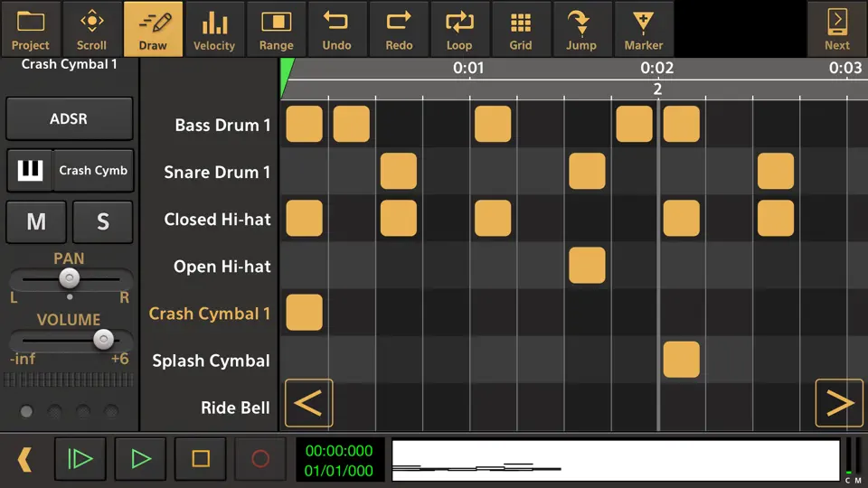This screenshot has height=488, width=868.
Task: Open the Velocity editor
Action: (x=214, y=29)
